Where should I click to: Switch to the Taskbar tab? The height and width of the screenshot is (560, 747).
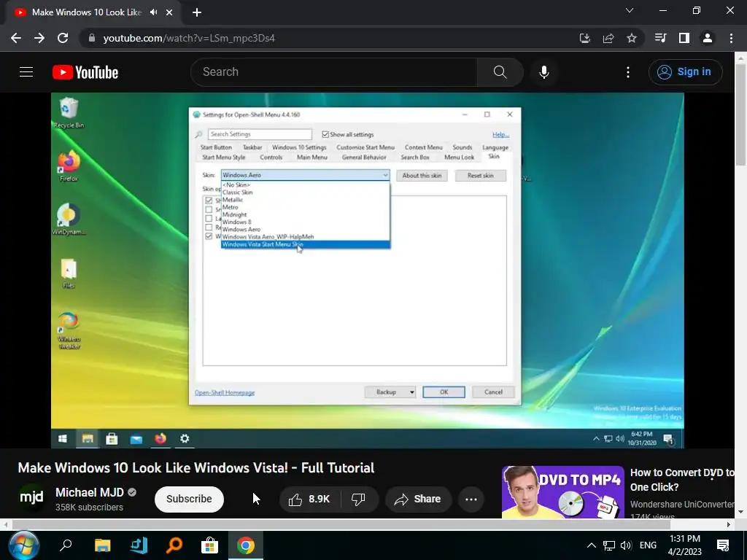[x=252, y=147]
